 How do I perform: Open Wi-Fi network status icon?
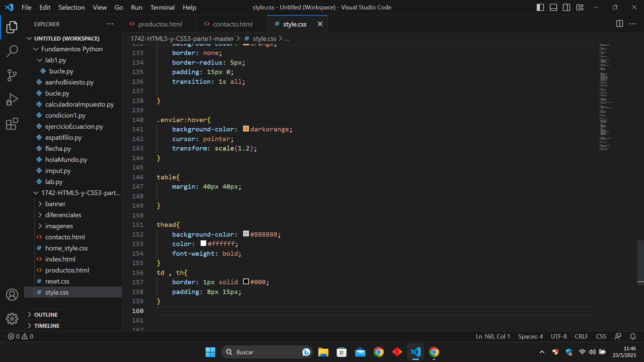(x=582, y=352)
